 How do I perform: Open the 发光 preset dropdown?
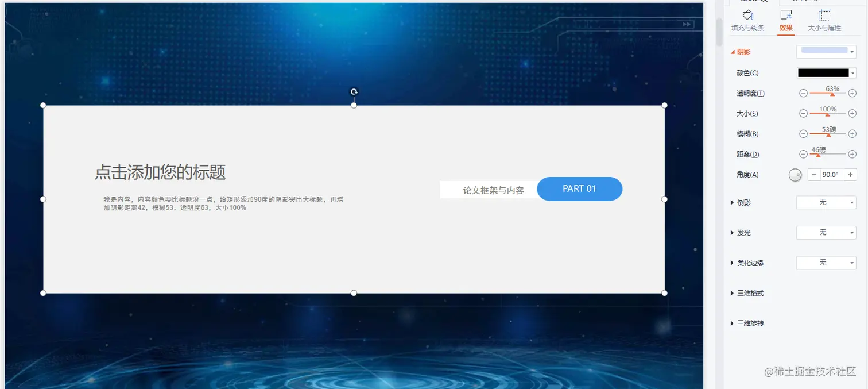pos(826,232)
